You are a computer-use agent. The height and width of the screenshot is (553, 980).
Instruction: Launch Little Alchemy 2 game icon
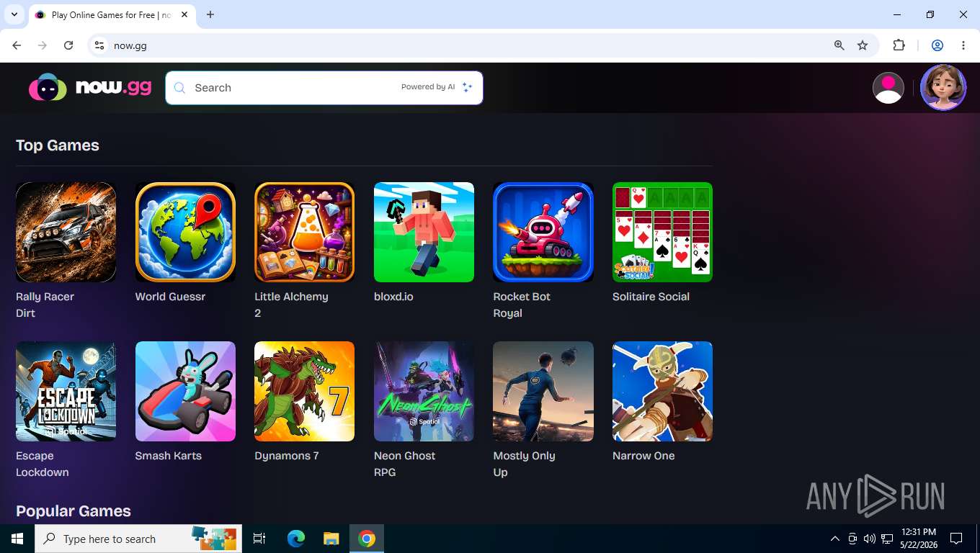click(x=304, y=232)
